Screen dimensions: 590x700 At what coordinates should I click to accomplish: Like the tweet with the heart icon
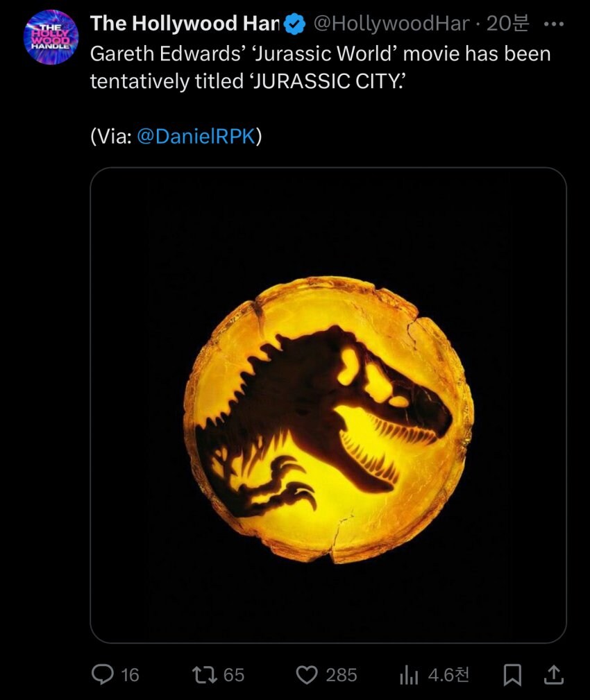pyautogui.click(x=307, y=674)
